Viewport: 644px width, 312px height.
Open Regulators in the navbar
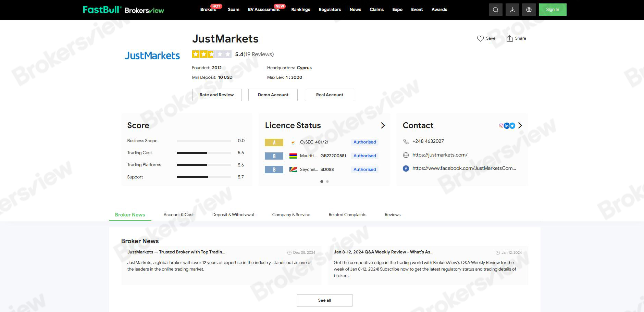click(x=330, y=10)
